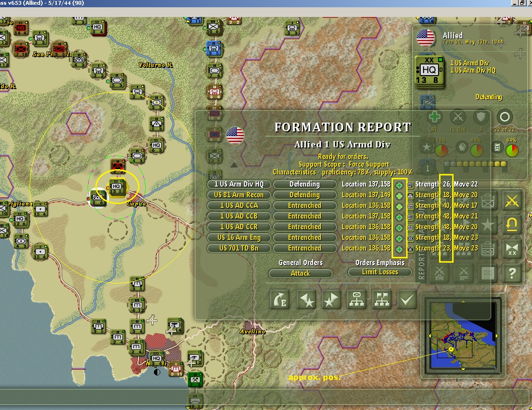Click the 'Turn 90, May 17th, 1944' text
Image resolution: width=532 pixels, height=410 pixels.
pos(472,42)
